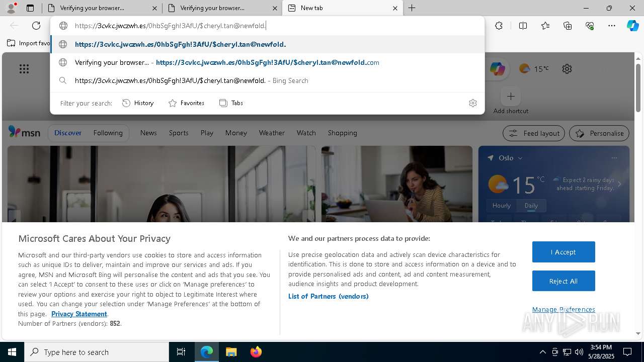Click the address bar URL field
This screenshot has width=644, height=362.
[x=267, y=26]
